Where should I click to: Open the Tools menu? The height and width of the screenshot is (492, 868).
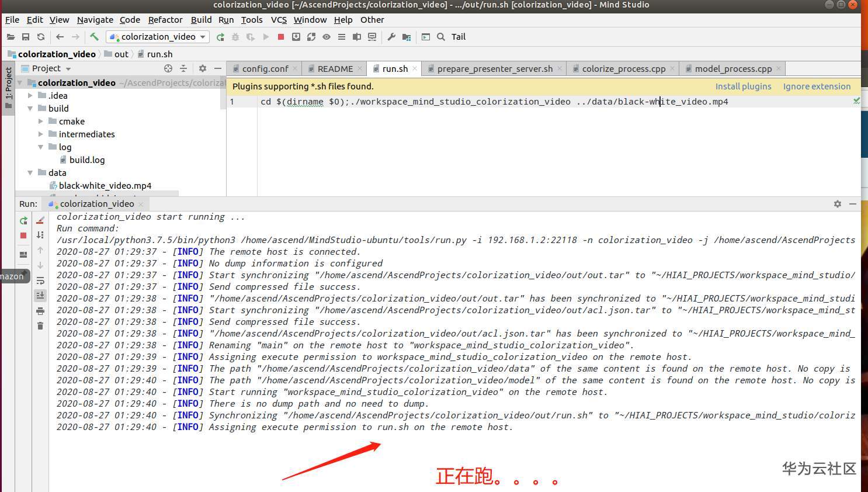[x=252, y=20]
